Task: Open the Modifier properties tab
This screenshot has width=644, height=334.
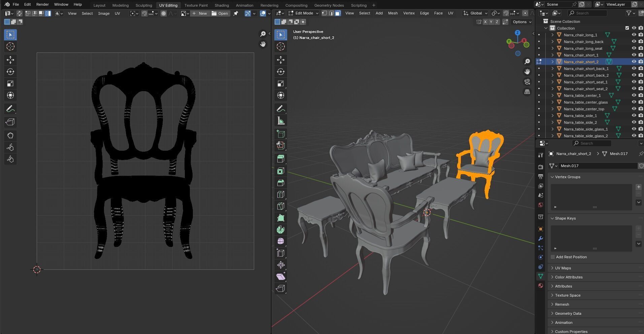Action: point(541,238)
